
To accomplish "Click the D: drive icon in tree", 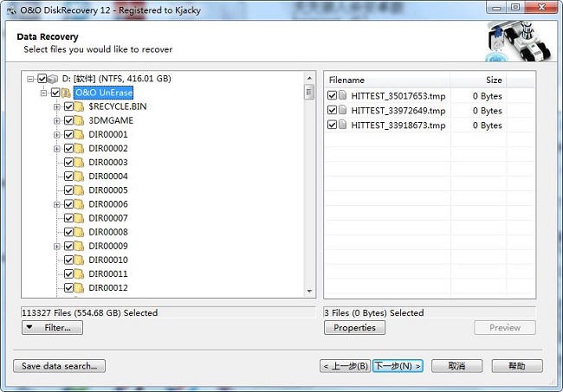I will click(53, 78).
